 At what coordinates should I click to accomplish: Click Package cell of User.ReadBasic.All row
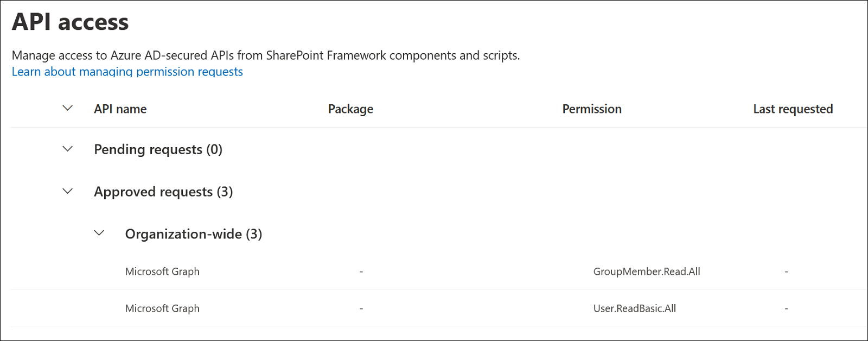(361, 308)
